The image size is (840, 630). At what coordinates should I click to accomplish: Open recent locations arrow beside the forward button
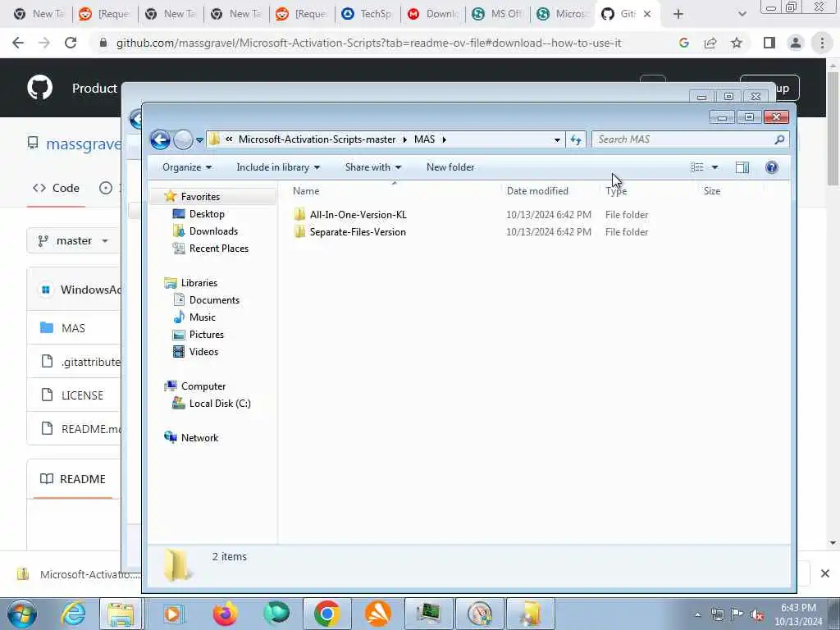199,140
